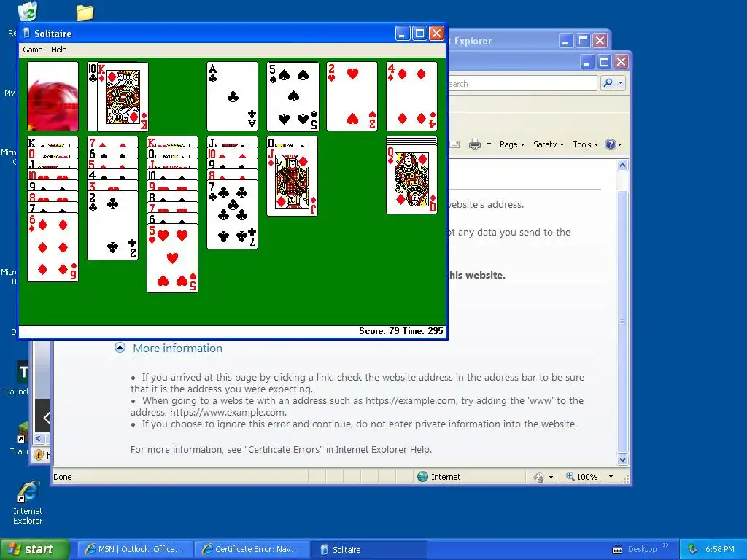Click the Desktop toolbar label in taskbar

pyautogui.click(x=642, y=549)
